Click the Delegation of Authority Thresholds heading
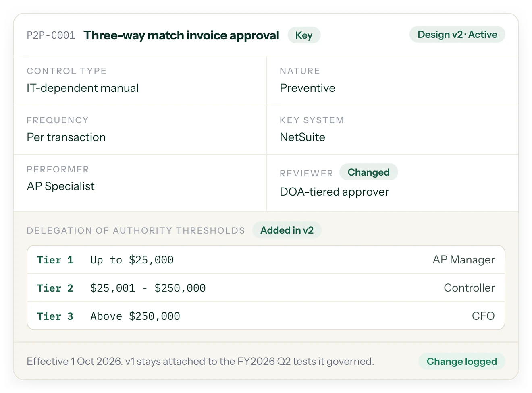The image size is (532, 393). [136, 230]
